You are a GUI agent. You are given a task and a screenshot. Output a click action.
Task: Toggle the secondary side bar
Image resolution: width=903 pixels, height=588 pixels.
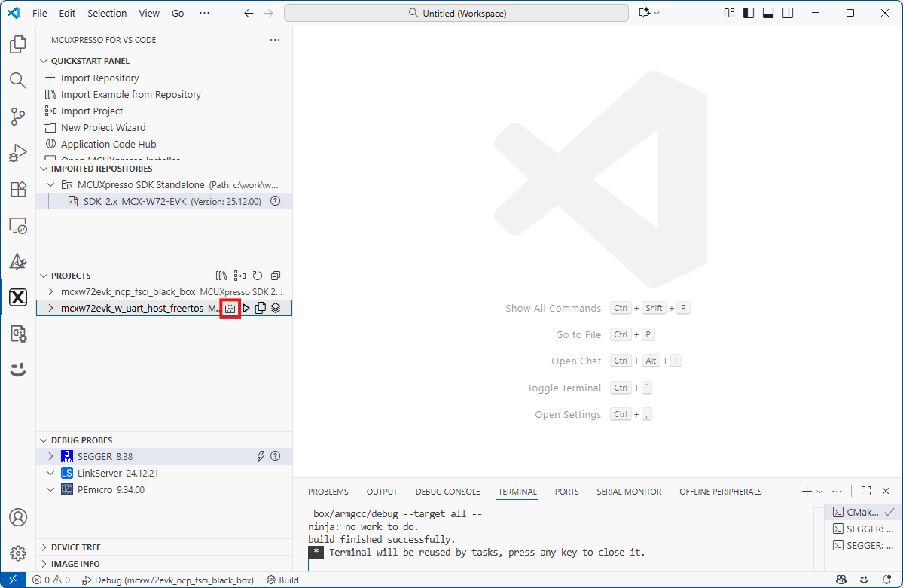pyautogui.click(x=788, y=13)
